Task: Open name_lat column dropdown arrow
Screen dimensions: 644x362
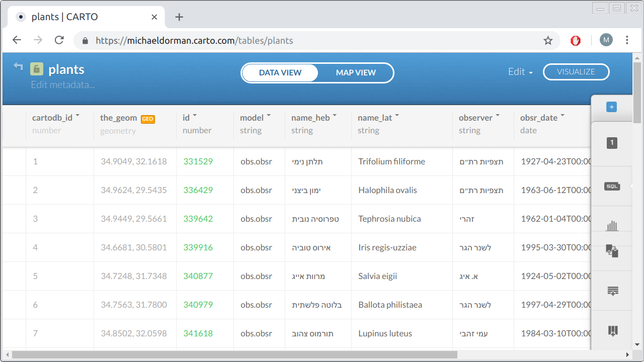Action: tap(397, 116)
